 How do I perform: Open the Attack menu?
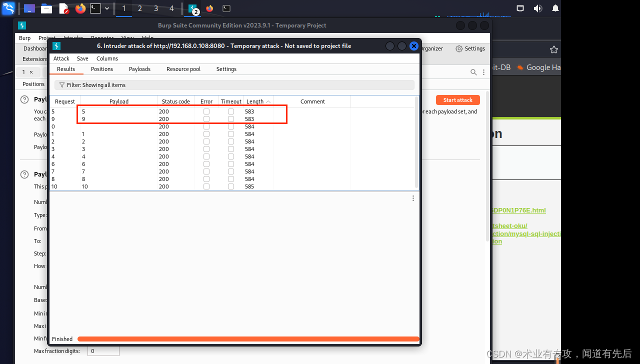pos(61,58)
